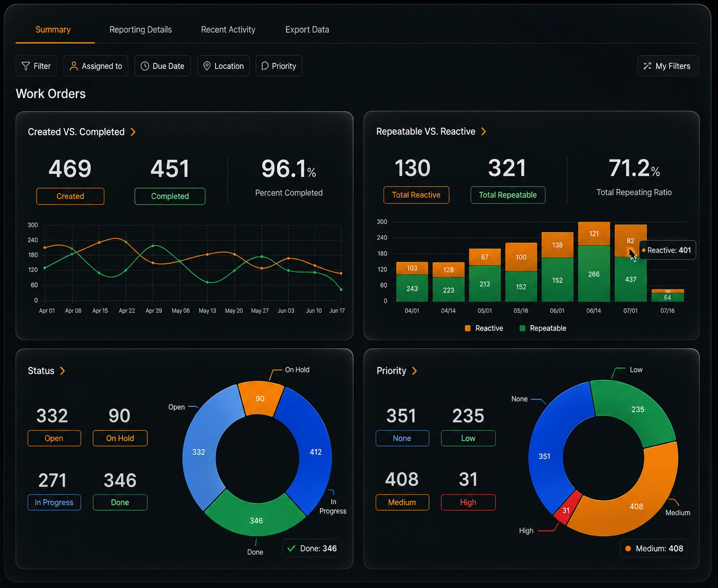This screenshot has width=718, height=588.
Task: Click the 346 Done donut segment
Action: click(256, 520)
